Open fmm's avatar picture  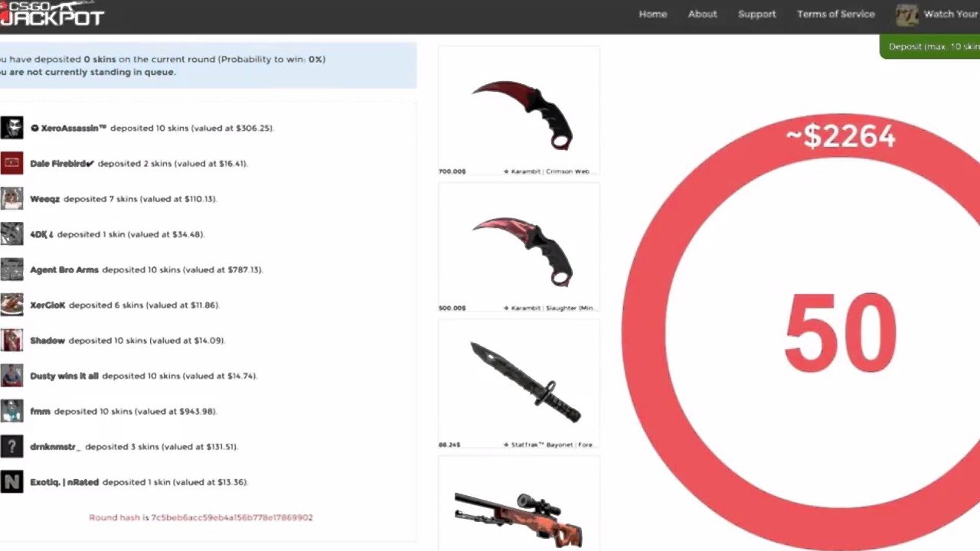coord(11,411)
